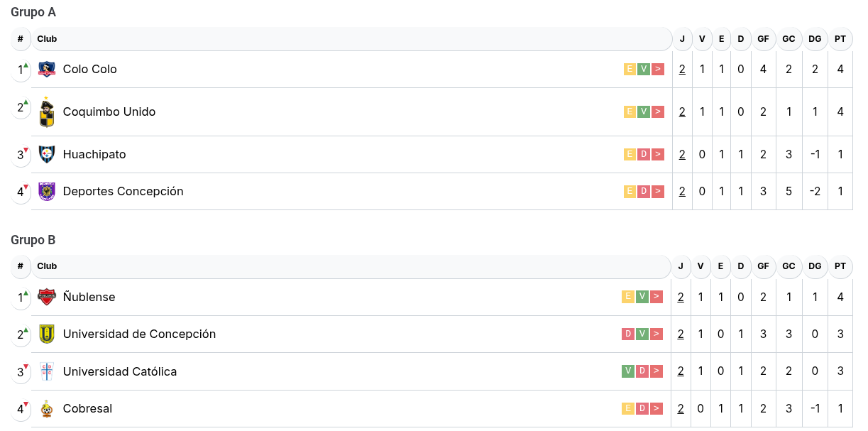The image size is (868, 431).
Task: Click the Colo Colo club crest
Action: tap(47, 69)
